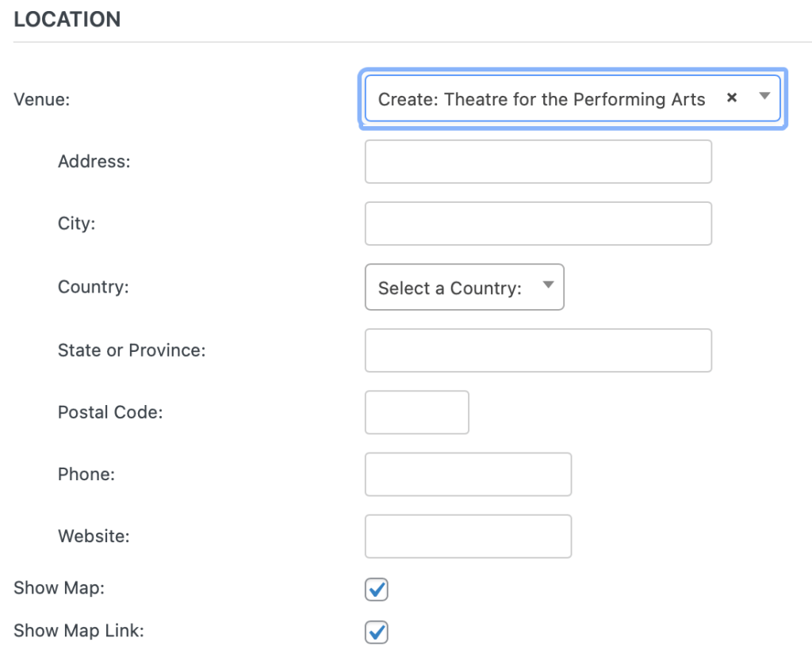Focus the Phone number field
This screenshot has width=812, height=661.
468,474
